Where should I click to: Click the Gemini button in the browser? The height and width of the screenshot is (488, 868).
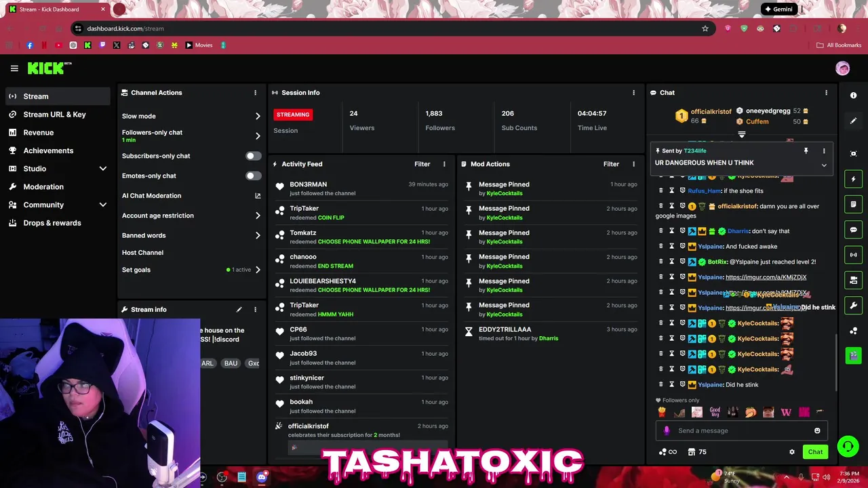(778, 9)
